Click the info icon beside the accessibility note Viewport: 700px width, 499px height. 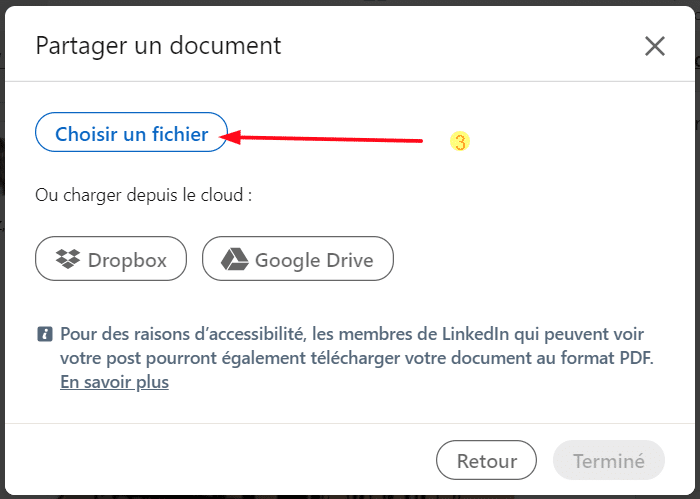[x=45, y=334]
